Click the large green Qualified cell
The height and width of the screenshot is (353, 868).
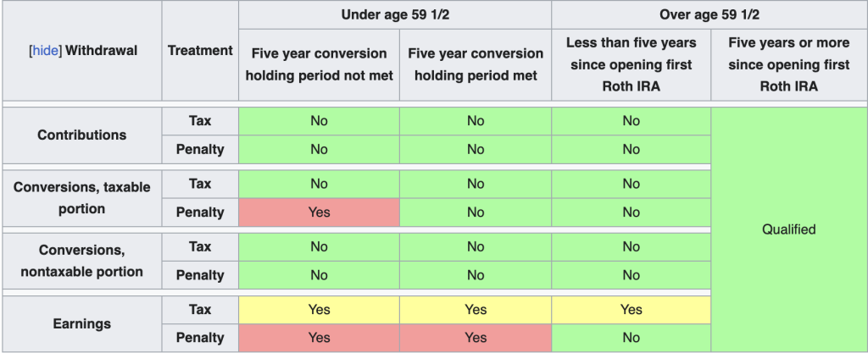(x=788, y=229)
